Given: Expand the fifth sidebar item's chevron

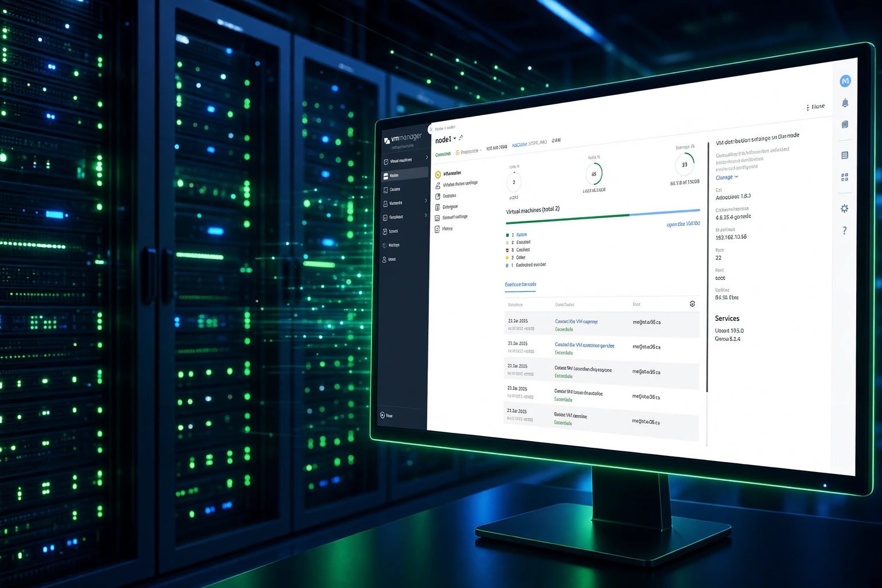Looking at the screenshot, I should [426, 215].
